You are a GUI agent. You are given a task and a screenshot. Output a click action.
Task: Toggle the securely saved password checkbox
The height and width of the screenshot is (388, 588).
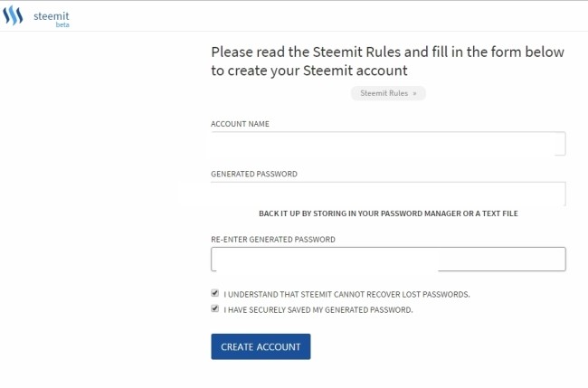point(215,308)
